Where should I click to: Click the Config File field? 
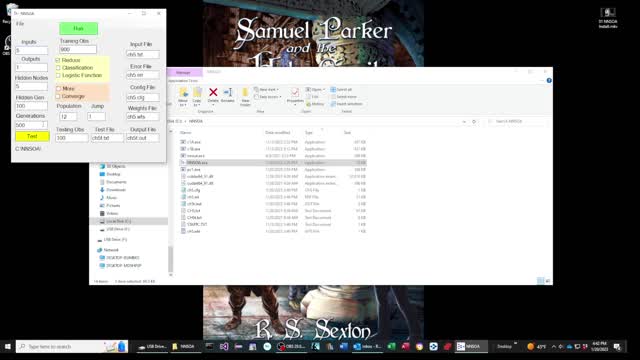142,98
